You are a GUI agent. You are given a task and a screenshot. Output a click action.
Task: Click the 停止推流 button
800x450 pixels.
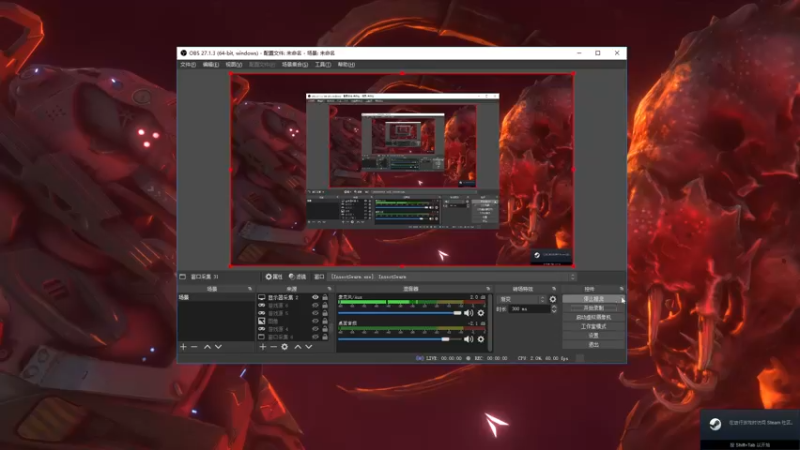593,299
